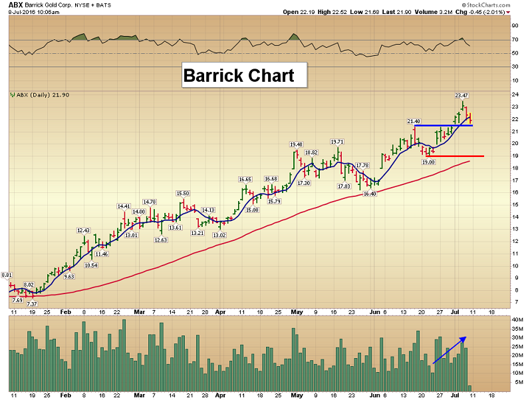Select the 7.37 lowest price label
This screenshot has width=532, height=400.
tap(31, 304)
